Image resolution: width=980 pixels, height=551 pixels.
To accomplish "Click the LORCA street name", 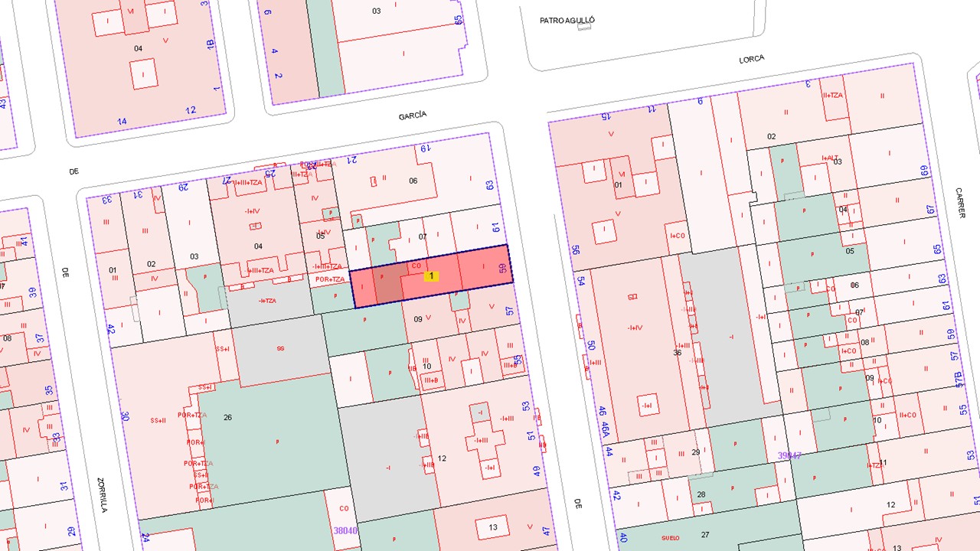I will (x=751, y=59).
